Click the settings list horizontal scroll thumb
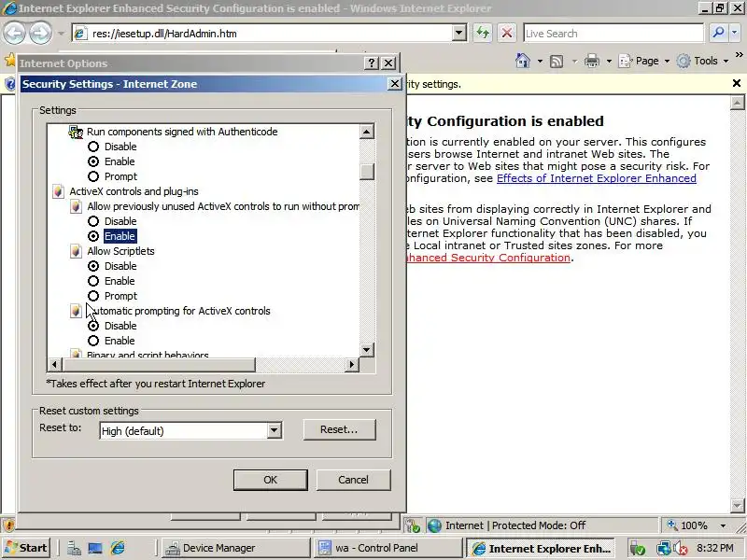The image size is (747, 560). pyautogui.click(x=159, y=365)
